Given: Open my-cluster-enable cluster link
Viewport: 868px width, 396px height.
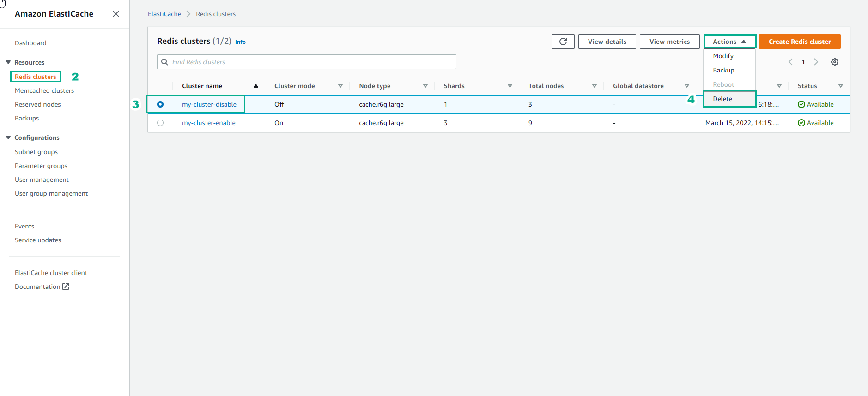Looking at the screenshot, I should point(209,123).
